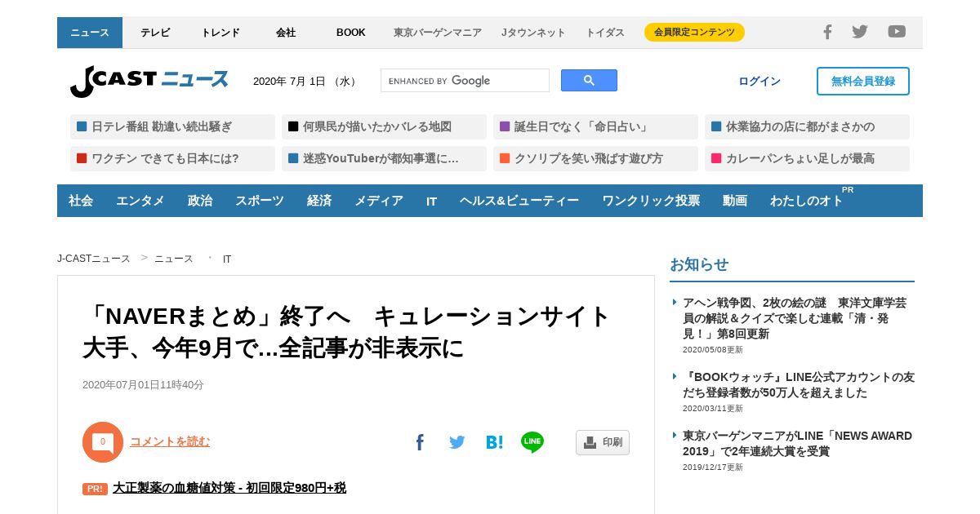Open BOOKウォッチ LINE公式アカウント notice
The image size is (980, 514).
(x=799, y=385)
